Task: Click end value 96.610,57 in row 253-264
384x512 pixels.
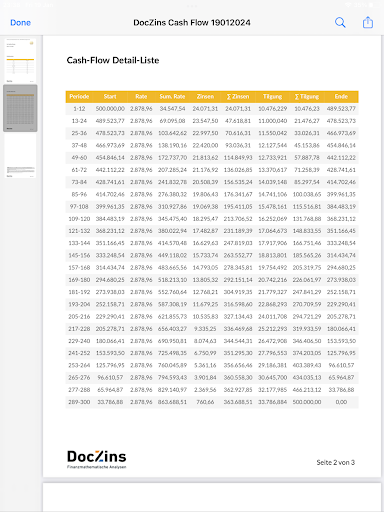Action: (x=341, y=366)
